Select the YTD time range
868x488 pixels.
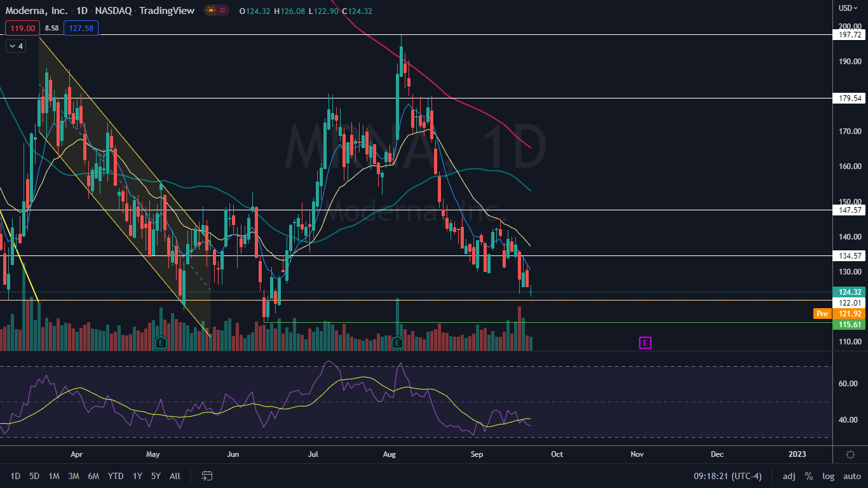click(116, 476)
